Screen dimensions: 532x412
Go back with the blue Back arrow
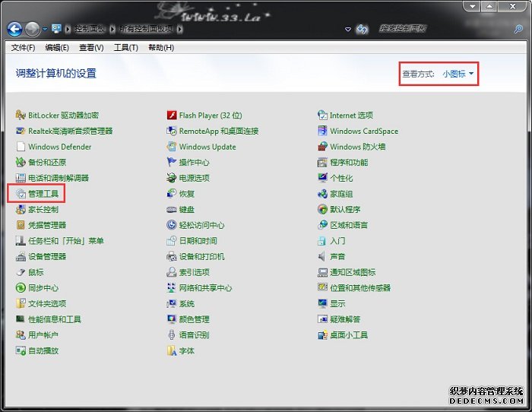(x=14, y=30)
